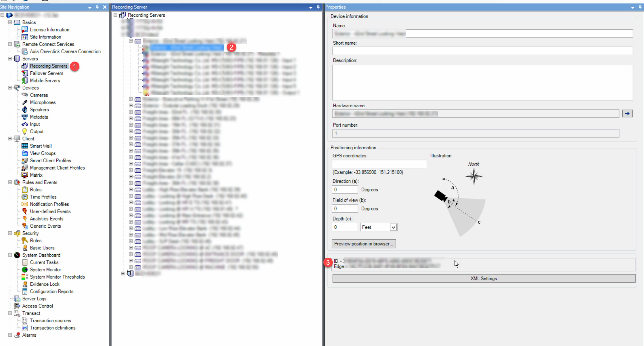Click the XML Settings button

pos(483,278)
